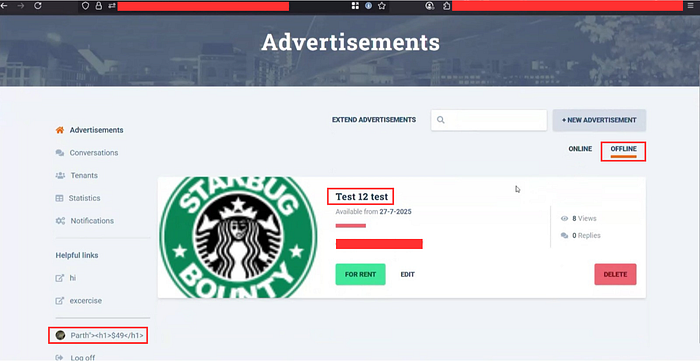Image resolution: width=700 pixels, height=361 pixels.
Task: Click the chat bubbles icon beside Conversations
Action: [59, 153]
